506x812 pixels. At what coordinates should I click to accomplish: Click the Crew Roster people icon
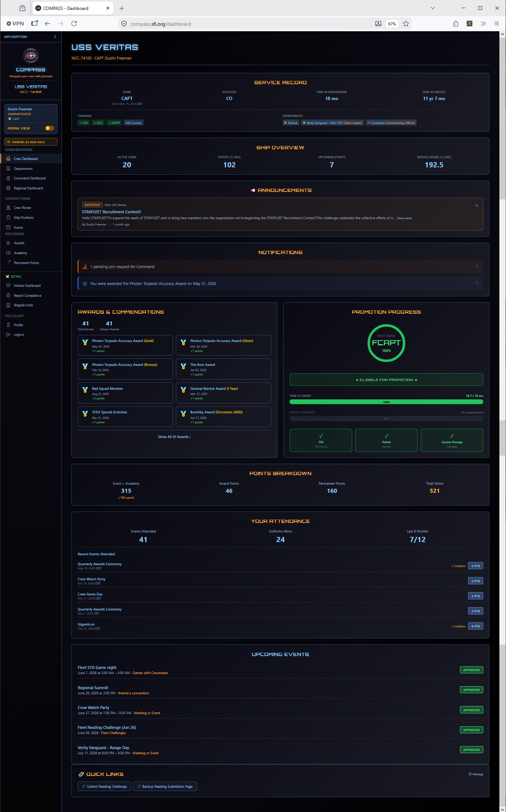coord(8,208)
